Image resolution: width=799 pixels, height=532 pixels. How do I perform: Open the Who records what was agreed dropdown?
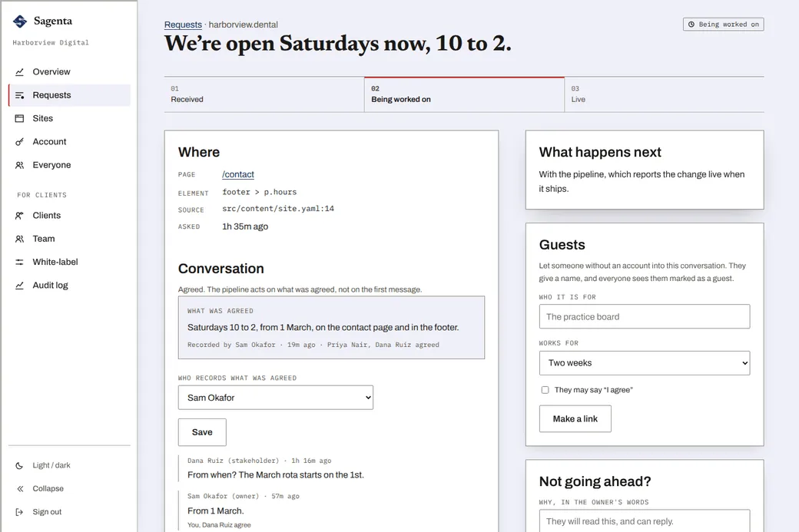(276, 398)
